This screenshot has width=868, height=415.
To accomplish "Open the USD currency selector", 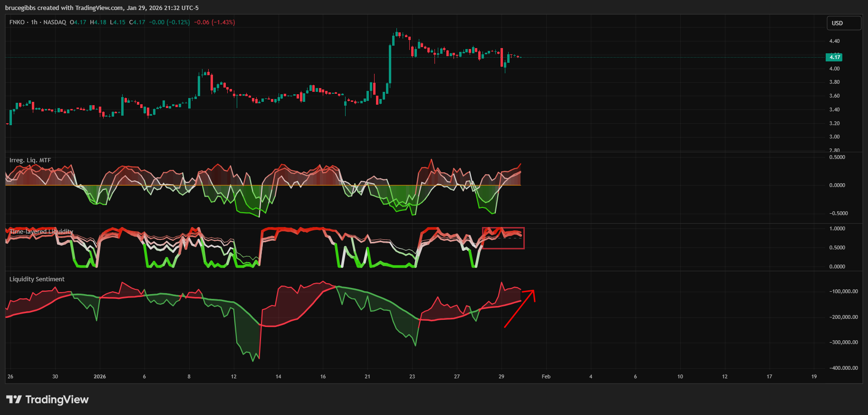I will pos(843,23).
